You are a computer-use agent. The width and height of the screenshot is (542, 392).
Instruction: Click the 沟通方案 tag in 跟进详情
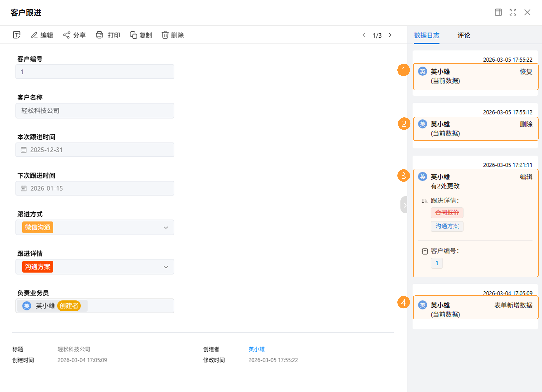coord(38,267)
